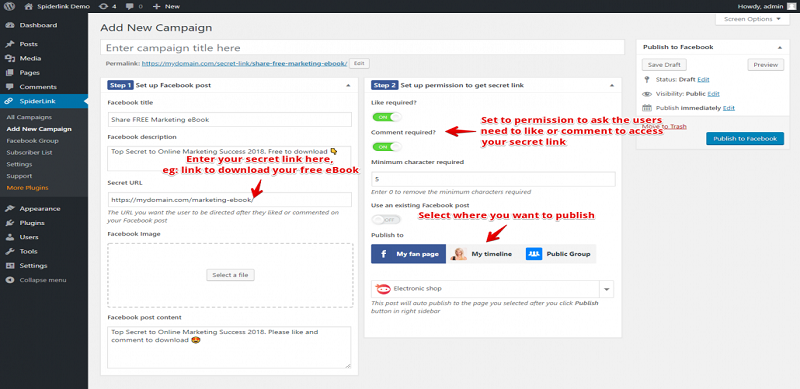Select the Public Group tab
Screen dimensions: 800x389
coord(559,254)
